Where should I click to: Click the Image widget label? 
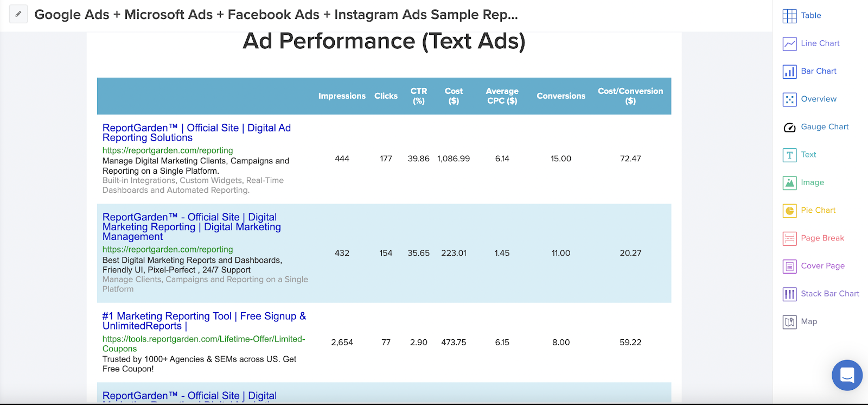[x=812, y=183]
